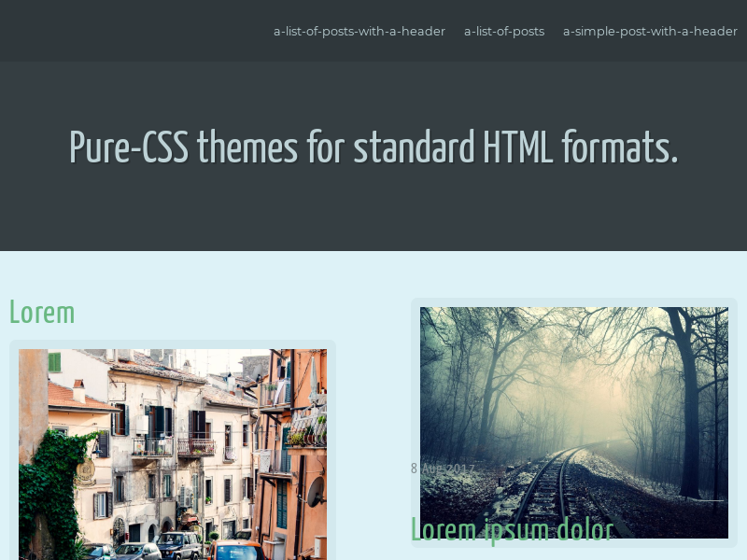Viewport: 747px width, 560px height.
Task: Click the light blue gap between post columns
Action: [373, 420]
